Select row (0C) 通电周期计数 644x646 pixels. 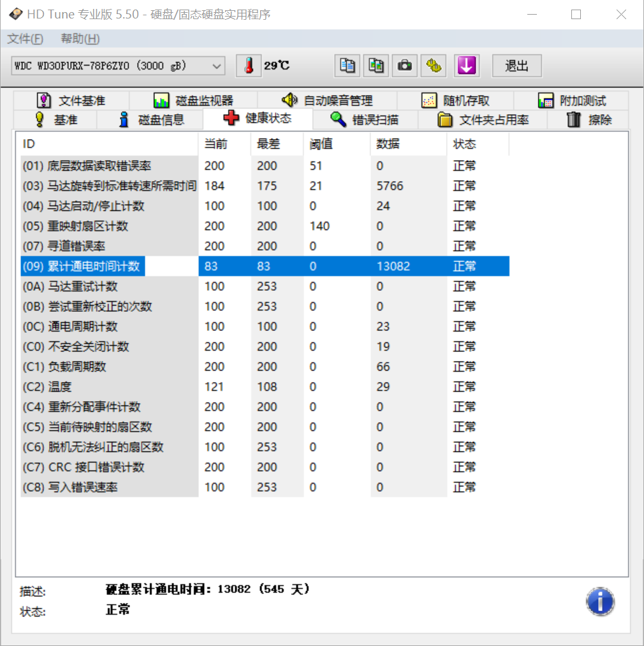[265, 327]
